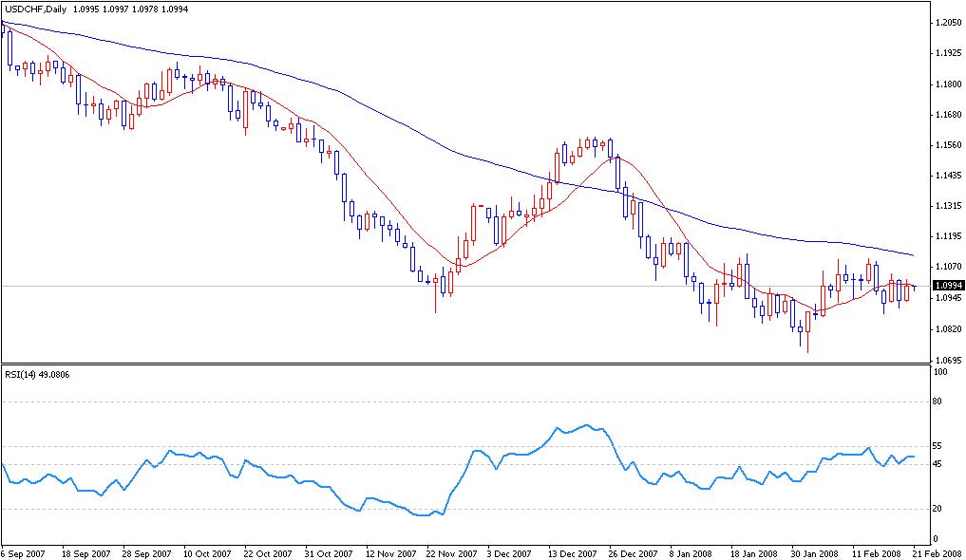The height and width of the screenshot is (560, 966).
Task: Select the RSI(14) 49.0806 indicator label
Action: point(37,374)
